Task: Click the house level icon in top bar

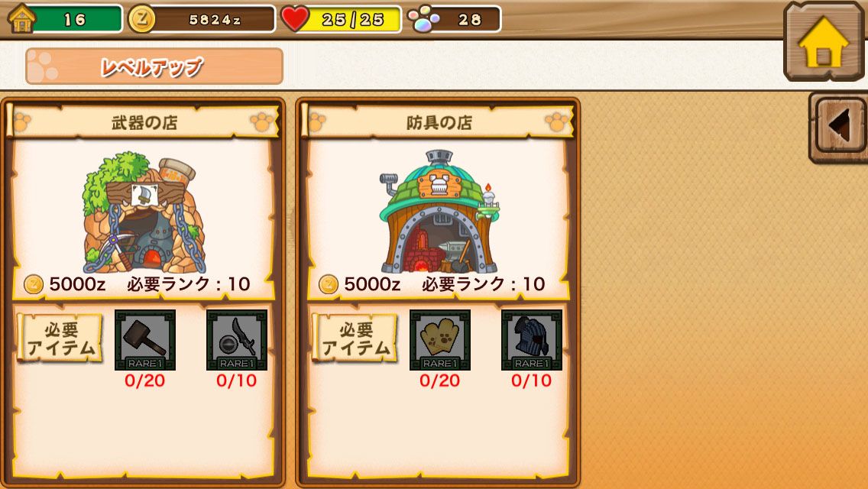Action: pyautogui.click(x=21, y=18)
